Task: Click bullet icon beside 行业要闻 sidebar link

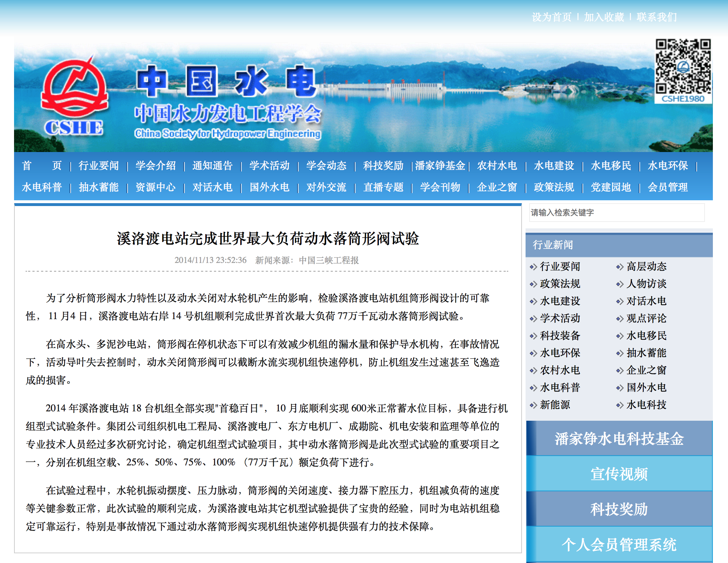Action: point(533,267)
